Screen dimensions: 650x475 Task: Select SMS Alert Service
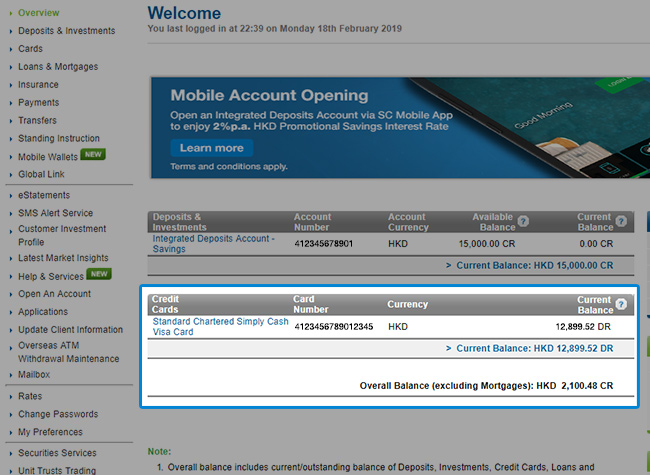point(56,213)
